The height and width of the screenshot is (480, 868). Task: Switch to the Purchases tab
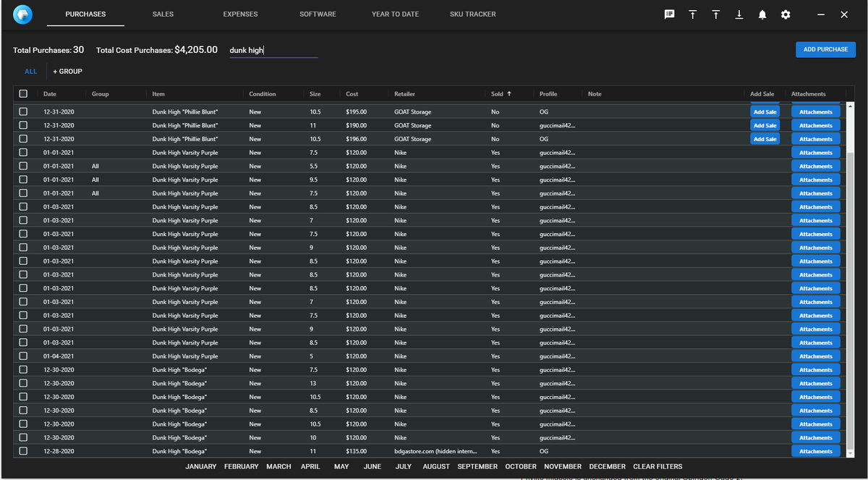pyautogui.click(x=85, y=14)
